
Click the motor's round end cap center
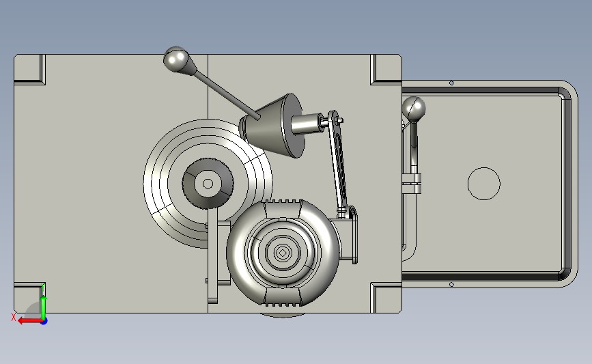282,252
